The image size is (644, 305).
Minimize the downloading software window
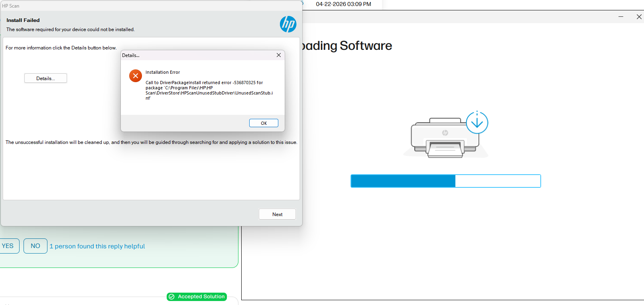click(x=621, y=17)
